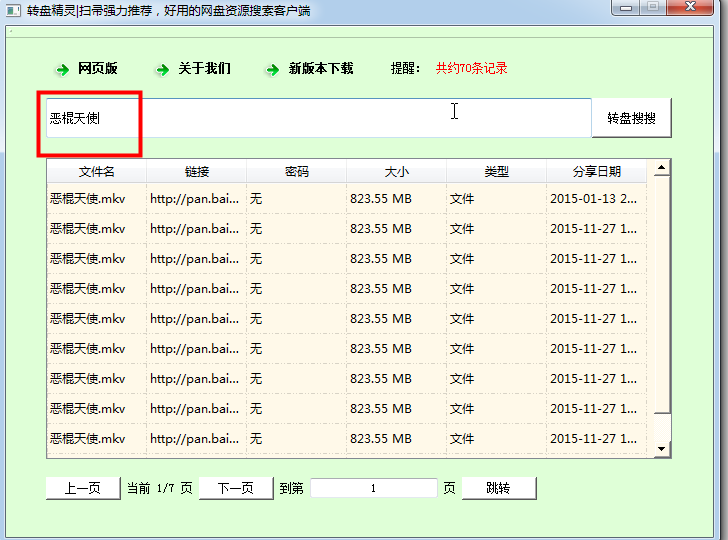Minimize the 转盘精灵 window
The image size is (728, 540).
(628, 8)
